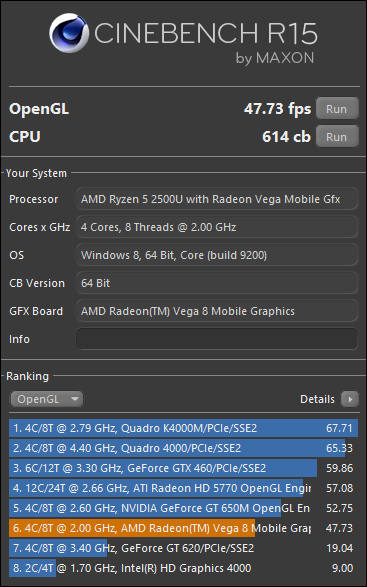Image resolution: width=367 pixels, height=587 pixels.
Task: Select the Intel HD Graphics 4000 row
Action: tap(184, 568)
